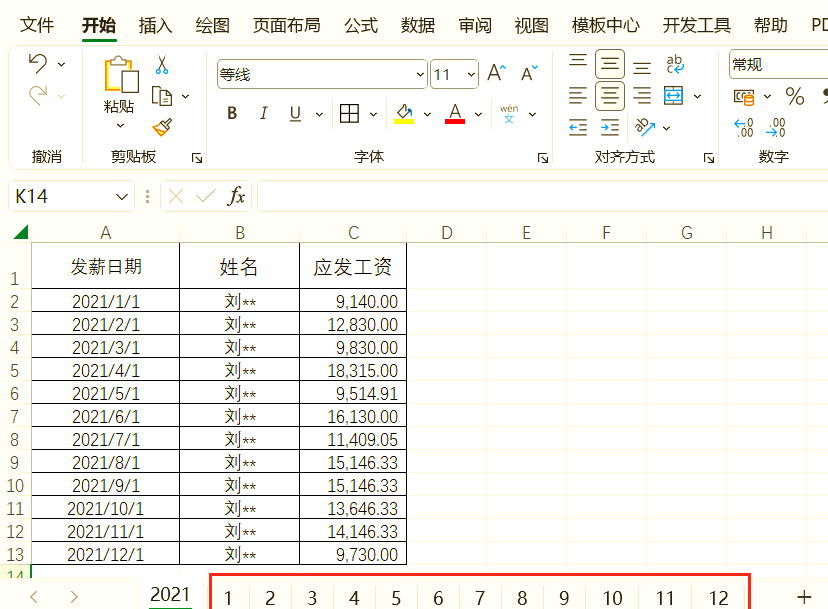Switch to the 数据 tab
This screenshot has width=828, height=609.
coord(418,25)
